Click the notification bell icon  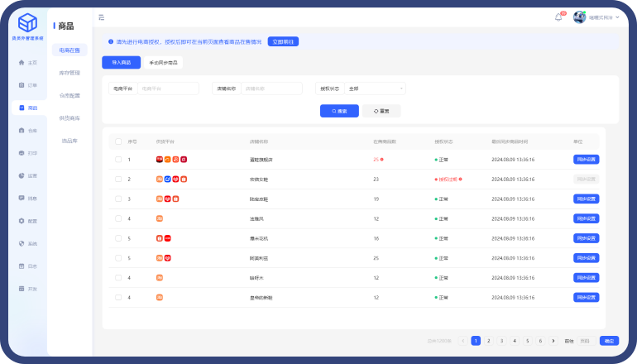[x=558, y=17]
